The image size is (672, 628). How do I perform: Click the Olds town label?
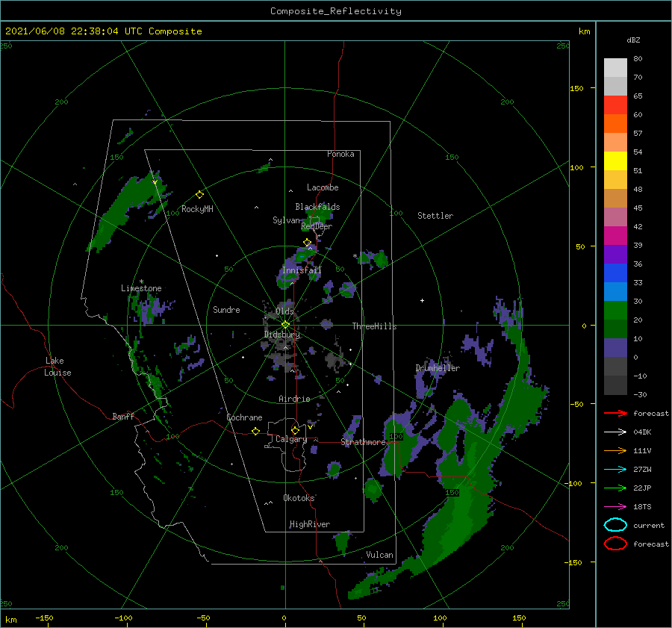pyautogui.click(x=284, y=311)
